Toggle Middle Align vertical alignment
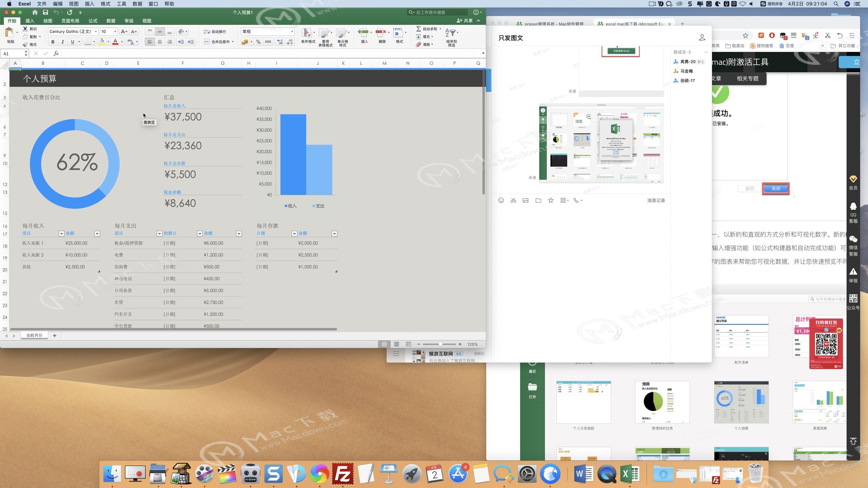 (159, 32)
